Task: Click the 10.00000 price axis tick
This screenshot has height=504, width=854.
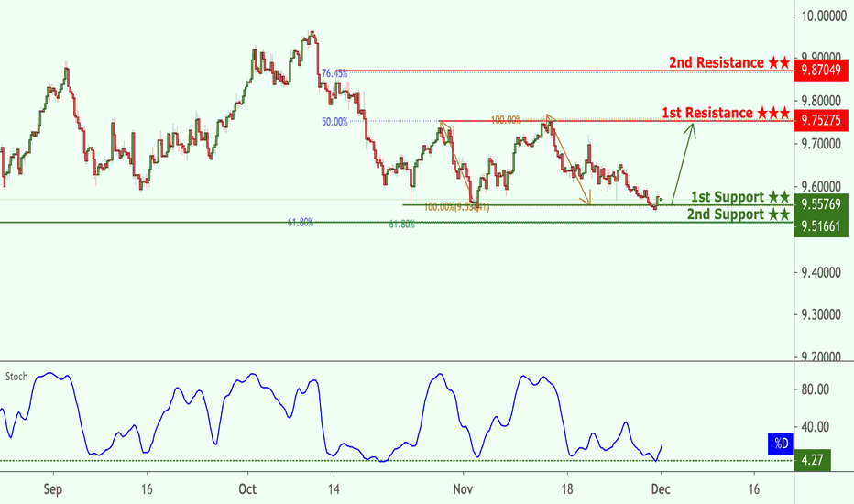Action: pyautogui.click(x=824, y=16)
